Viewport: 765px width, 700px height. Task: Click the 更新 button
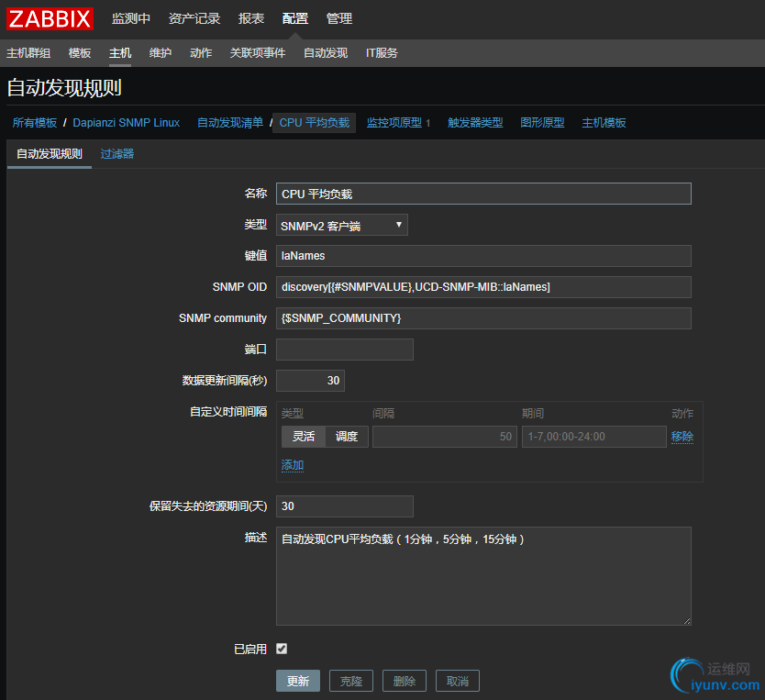click(x=297, y=681)
